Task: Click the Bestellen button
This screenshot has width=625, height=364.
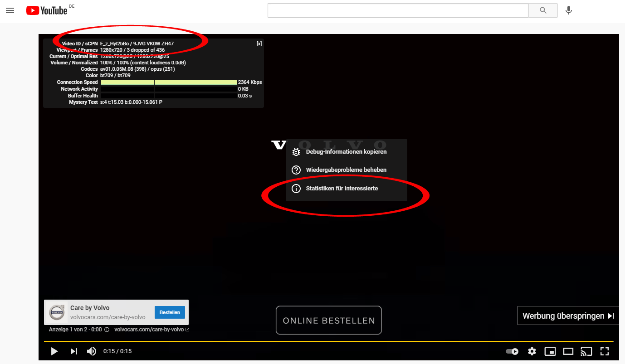Action: click(170, 312)
